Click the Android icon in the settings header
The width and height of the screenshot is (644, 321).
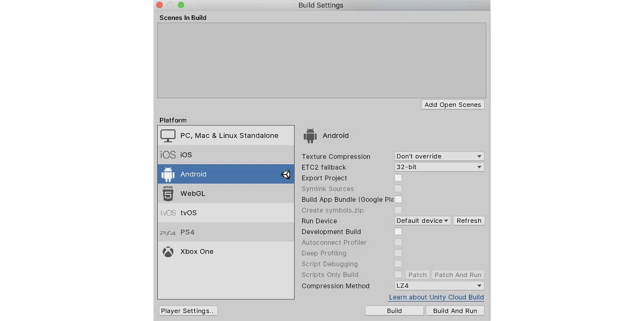tap(310, 136)
